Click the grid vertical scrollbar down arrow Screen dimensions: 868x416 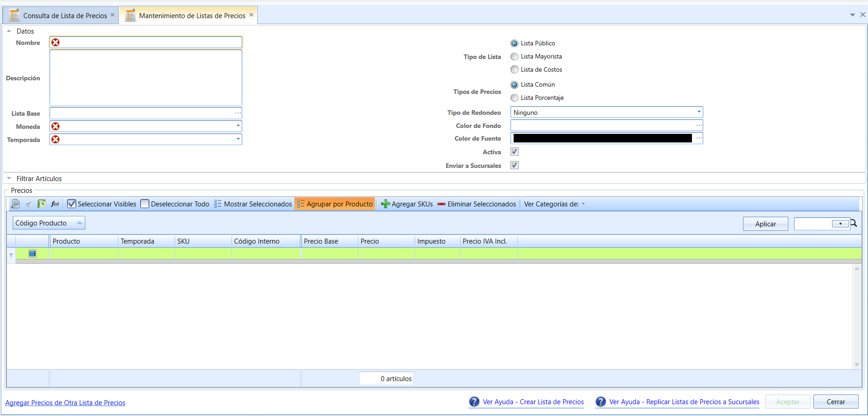[x=857, y=365]
